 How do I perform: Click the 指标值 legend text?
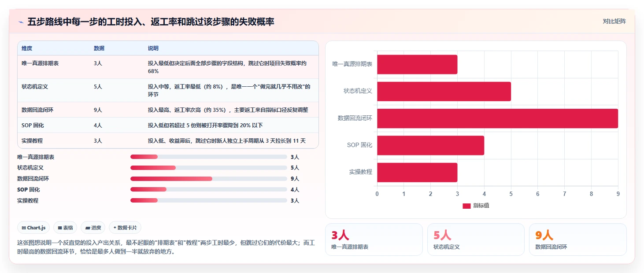click(481, 206)
